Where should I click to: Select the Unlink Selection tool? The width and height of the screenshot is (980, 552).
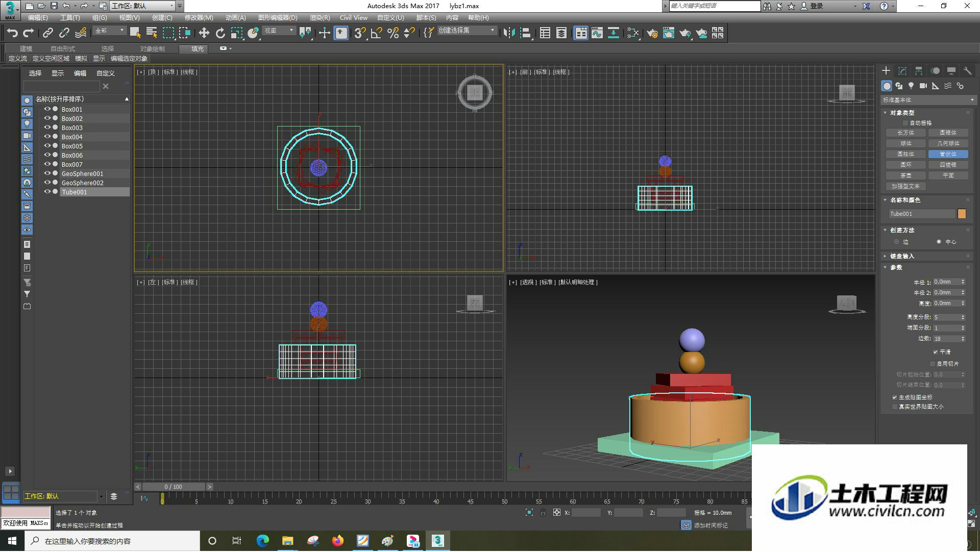pos(64,33)
